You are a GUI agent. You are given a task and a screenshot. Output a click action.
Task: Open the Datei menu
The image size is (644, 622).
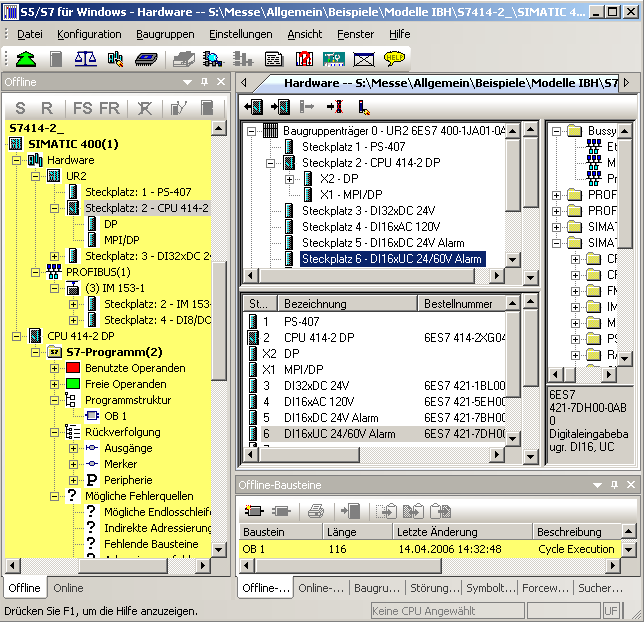(x=30, y=34)
